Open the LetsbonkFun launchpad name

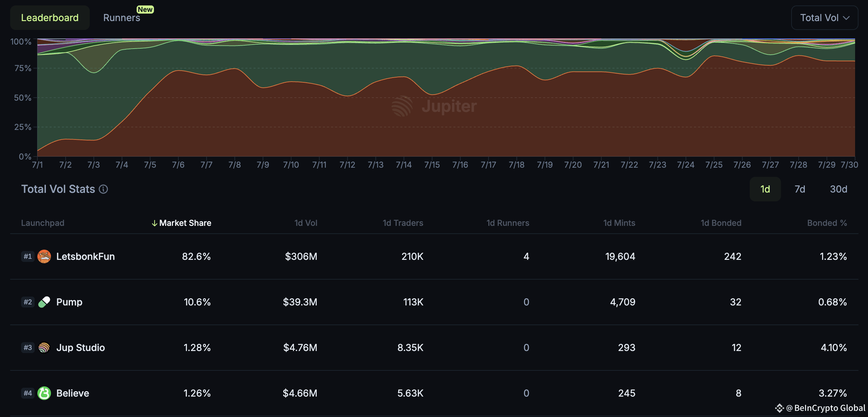pos(85,256)
